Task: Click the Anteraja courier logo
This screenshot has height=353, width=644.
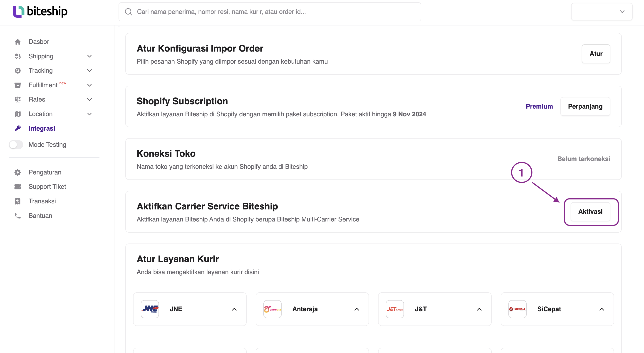Action: 272,309
